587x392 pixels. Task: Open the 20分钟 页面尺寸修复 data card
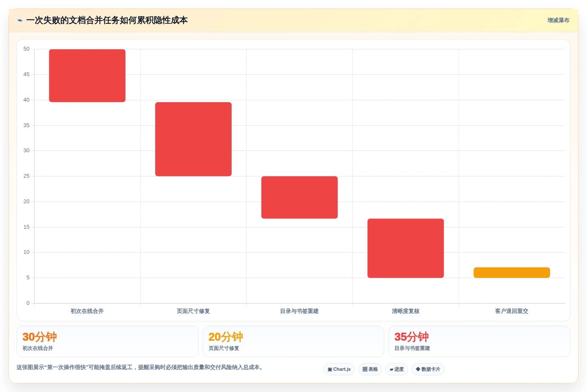tap(293, 341)
